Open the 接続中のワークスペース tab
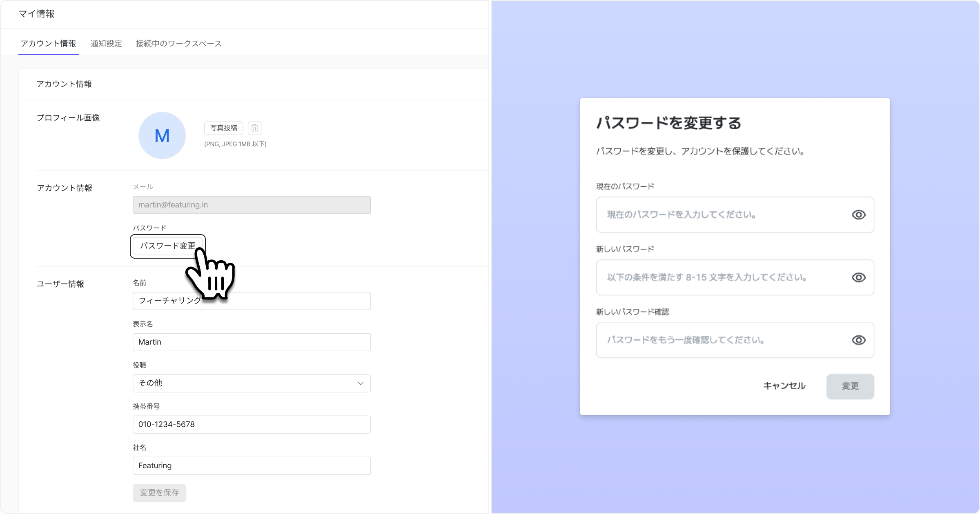 (178, 44)
